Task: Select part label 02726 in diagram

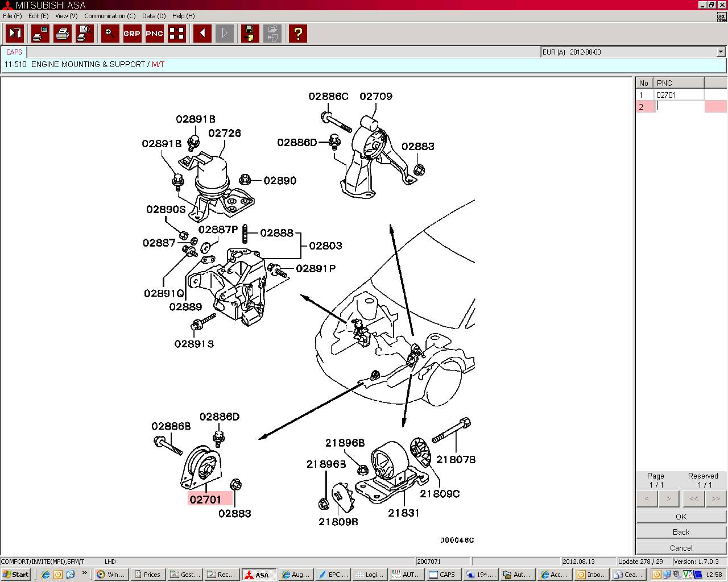Action: [225, 133]
